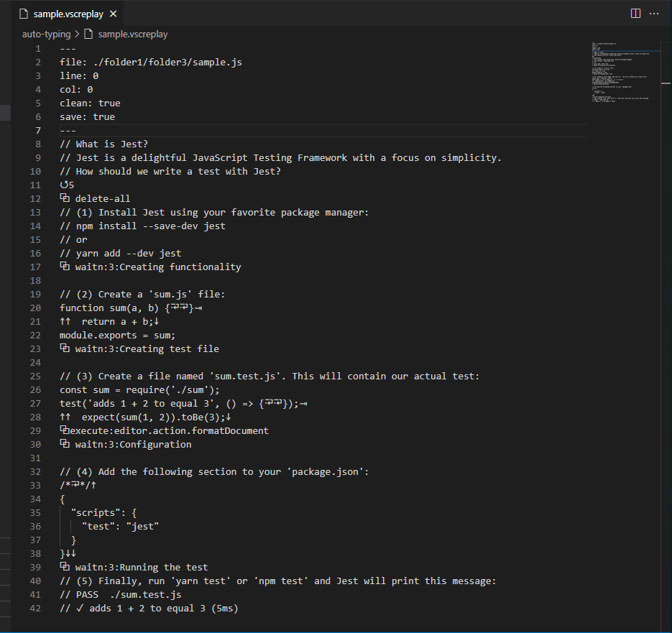The image size is (672, 633).
Task: Click the breadcrumb chevron separator
Action: [77, 34]
